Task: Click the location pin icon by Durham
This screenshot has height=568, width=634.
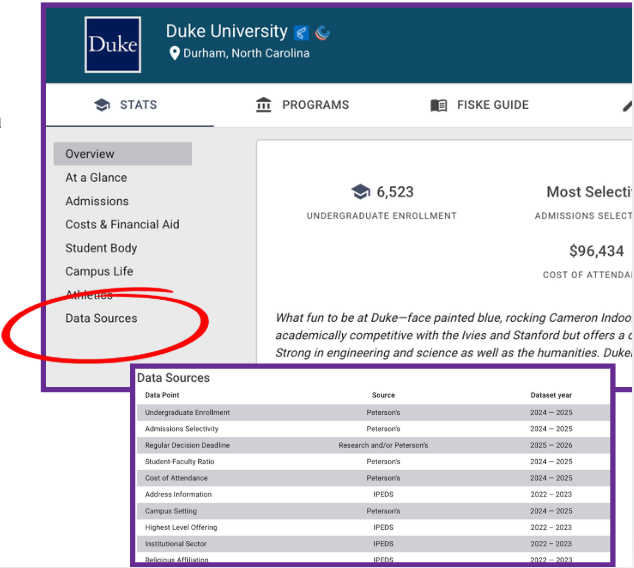Action: tap(174, 54)
